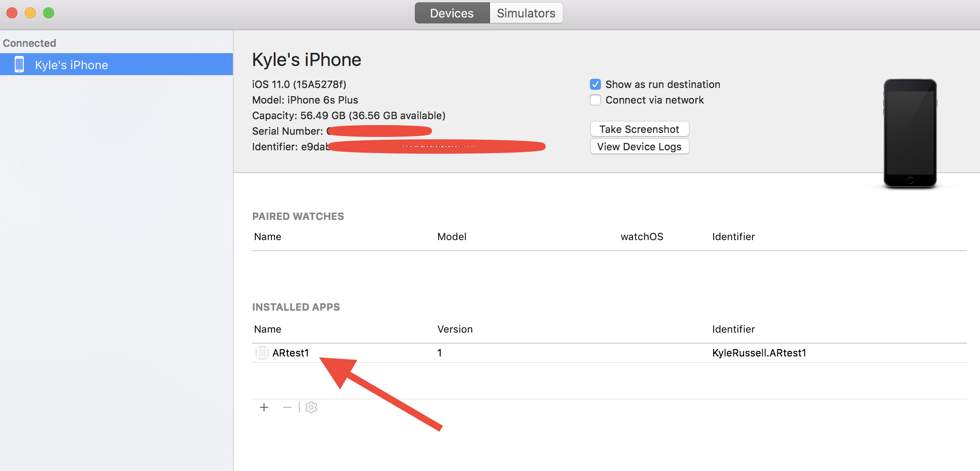The width and height of the screenshot is (980, 471).
Task: Click the Connected section header
Action: (29, 43)
